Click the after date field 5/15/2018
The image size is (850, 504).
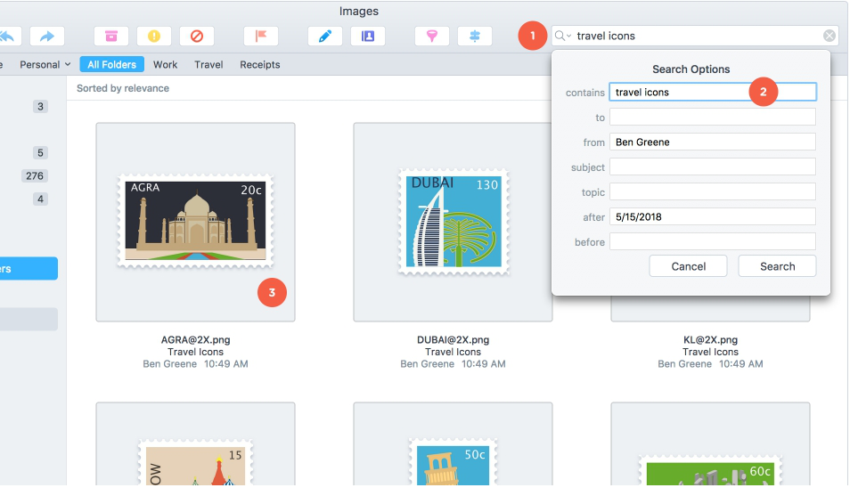[x=712, y=216]
